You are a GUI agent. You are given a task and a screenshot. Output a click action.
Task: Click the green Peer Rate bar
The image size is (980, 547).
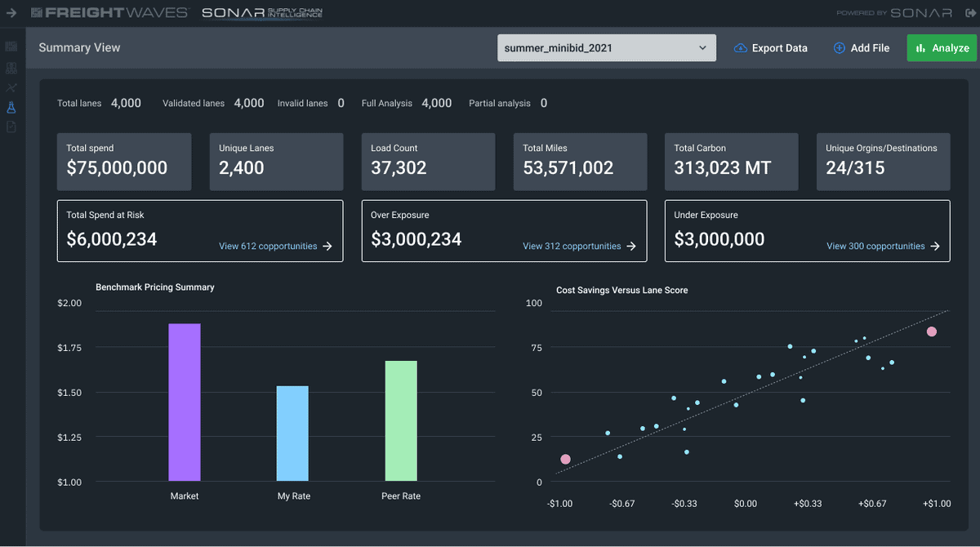[401, 421]
